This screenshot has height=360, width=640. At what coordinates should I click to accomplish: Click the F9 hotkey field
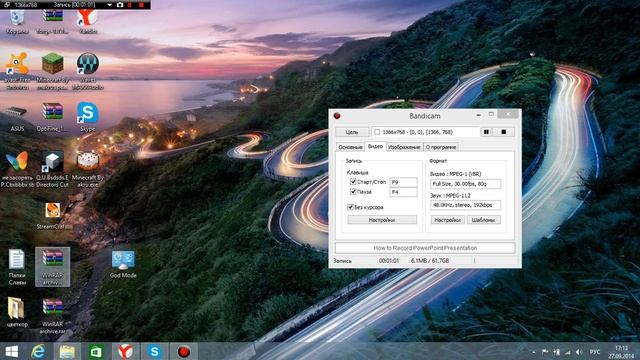[403, 182]
